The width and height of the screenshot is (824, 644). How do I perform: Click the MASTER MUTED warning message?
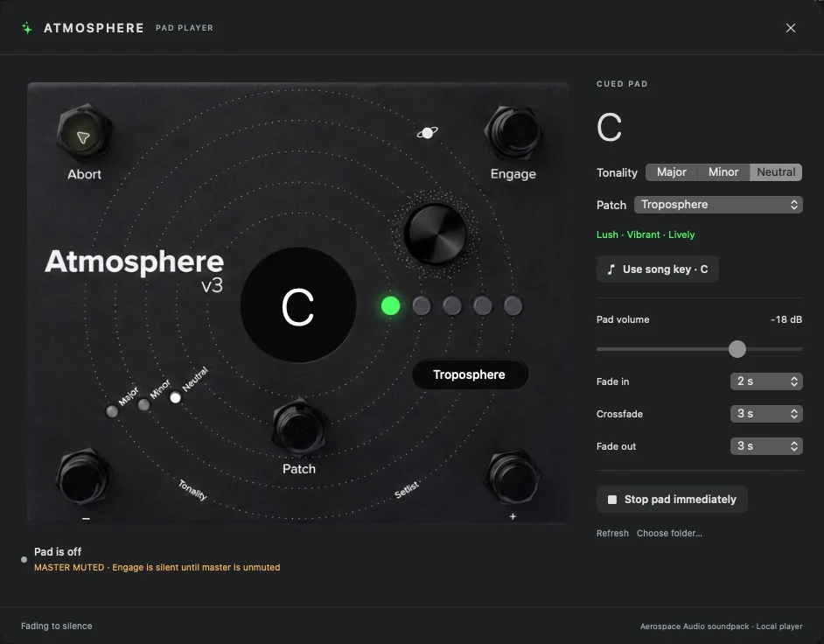pos(157,568)
